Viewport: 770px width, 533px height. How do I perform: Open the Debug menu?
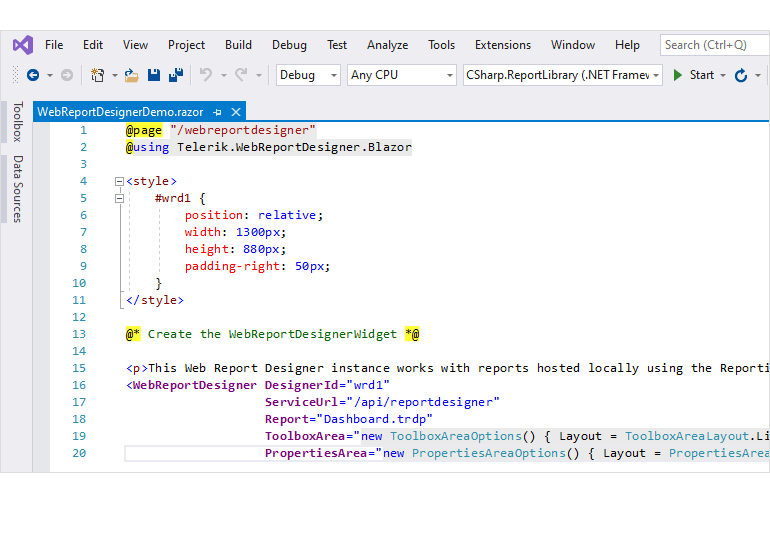[289, 45]
